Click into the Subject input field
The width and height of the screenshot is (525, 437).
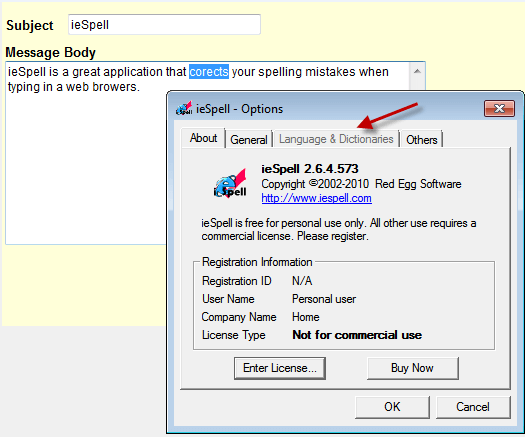[x=164, y=24]
